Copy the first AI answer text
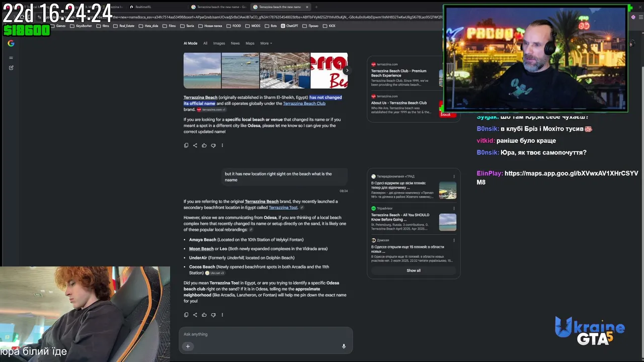 [186, 145]
